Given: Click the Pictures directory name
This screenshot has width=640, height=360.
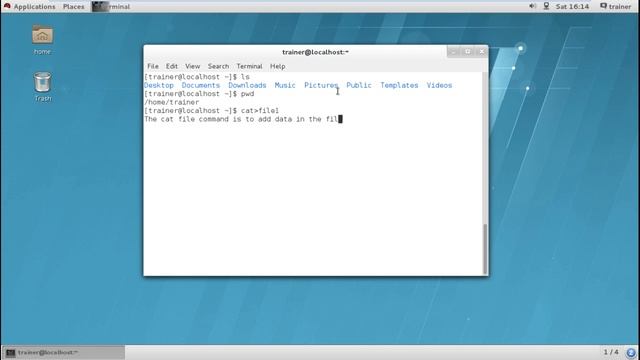Looking at the screenshot, I should coord(321,85).
